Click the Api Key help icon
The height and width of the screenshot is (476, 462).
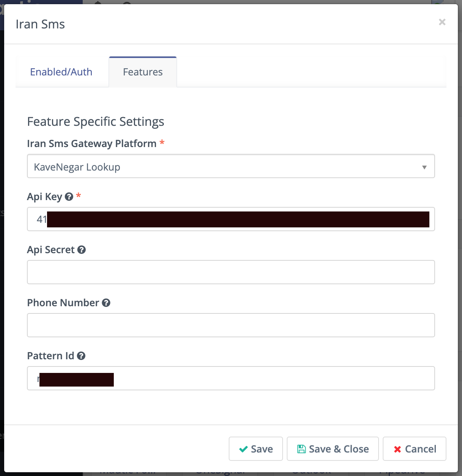[x=69, y=197]
